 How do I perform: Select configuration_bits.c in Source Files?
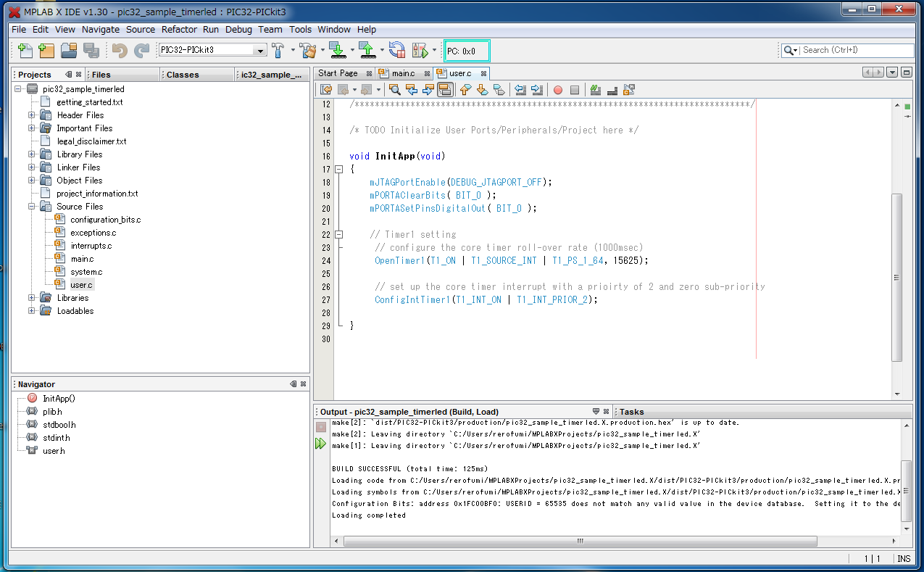tap(105, 220)
